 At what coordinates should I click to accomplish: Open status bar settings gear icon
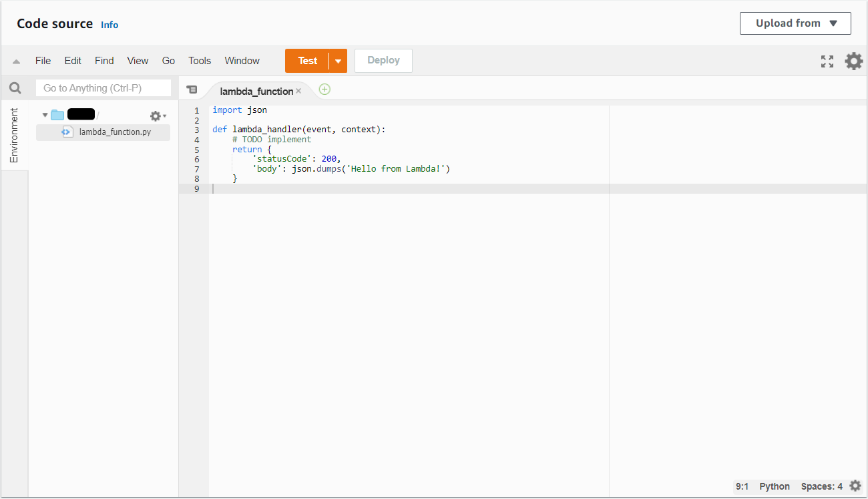click(x=855, y=486)
